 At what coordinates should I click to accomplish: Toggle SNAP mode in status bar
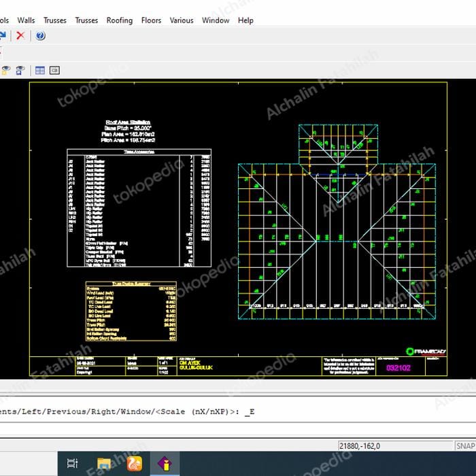coord(465,445)
